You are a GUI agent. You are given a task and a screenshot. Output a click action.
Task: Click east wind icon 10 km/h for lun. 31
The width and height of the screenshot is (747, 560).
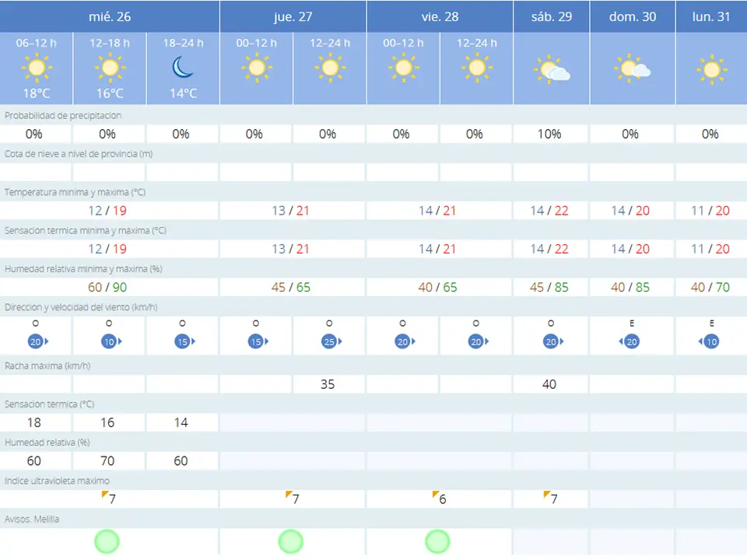708,341
